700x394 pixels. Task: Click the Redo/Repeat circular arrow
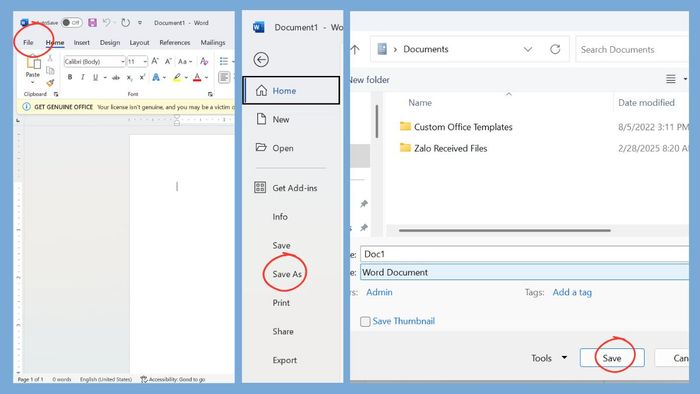[x=125, y=22]
